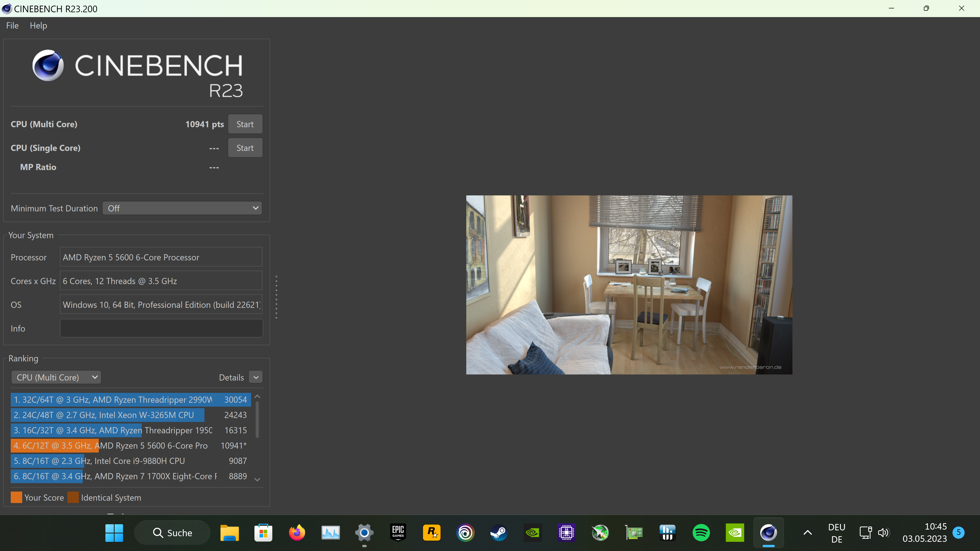The width and height of the screenshot is (980, 551).
Task: Open the NVIDIA GeForce Experience app
Action: 735,533
